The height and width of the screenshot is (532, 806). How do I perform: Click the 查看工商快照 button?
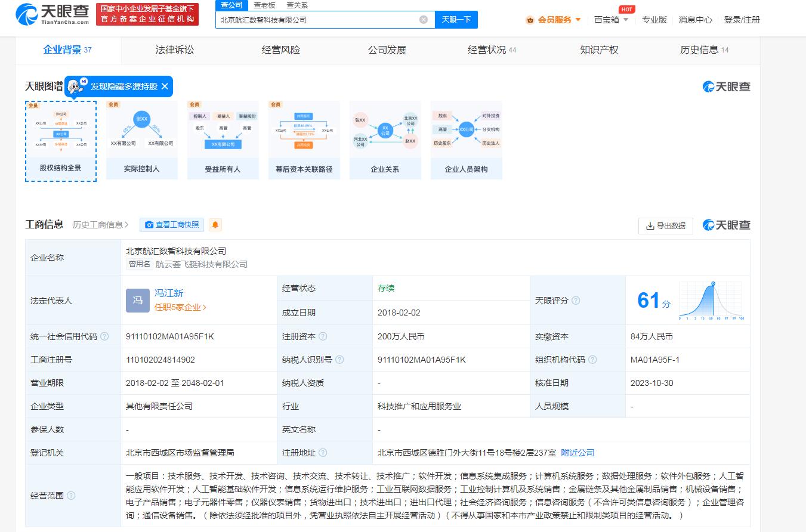point(172,225)
